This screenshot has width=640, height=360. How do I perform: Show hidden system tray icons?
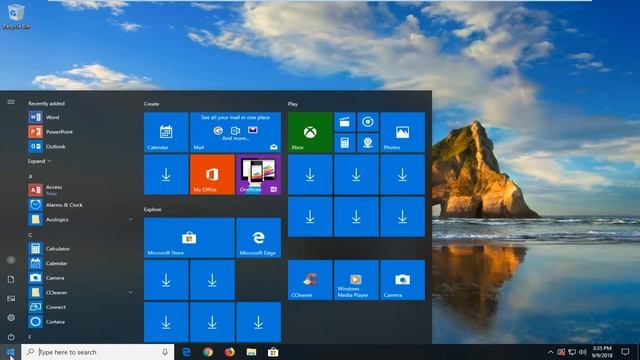[x=550, y=352]
